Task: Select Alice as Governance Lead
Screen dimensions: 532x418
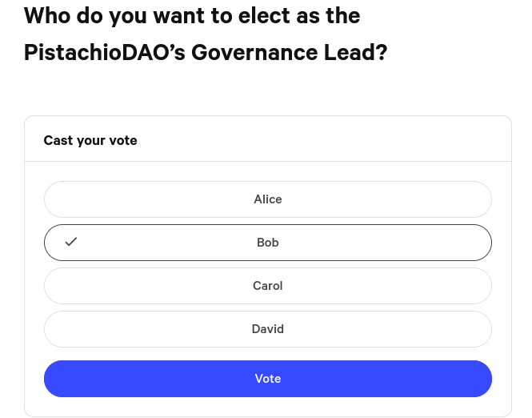Action: 267,199
